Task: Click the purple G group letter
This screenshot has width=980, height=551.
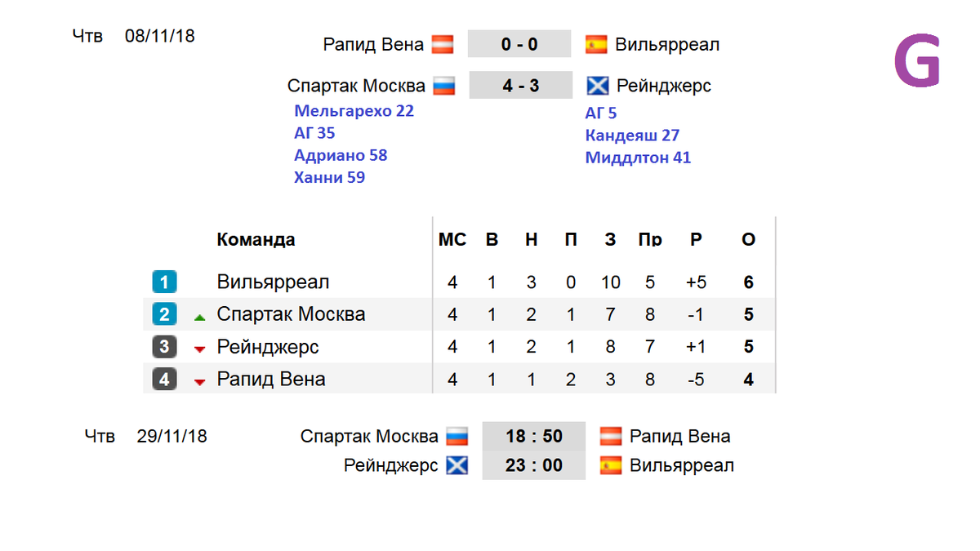Action: [917, 61]
